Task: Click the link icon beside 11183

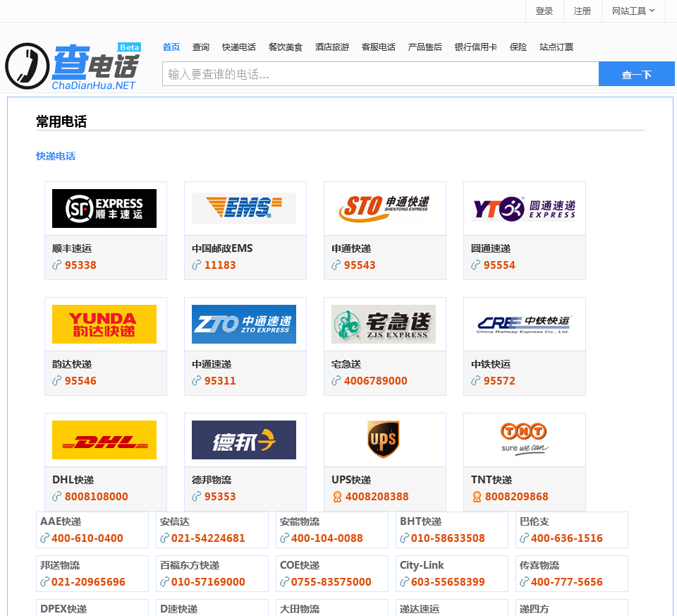Action: [x=197, y=265]
